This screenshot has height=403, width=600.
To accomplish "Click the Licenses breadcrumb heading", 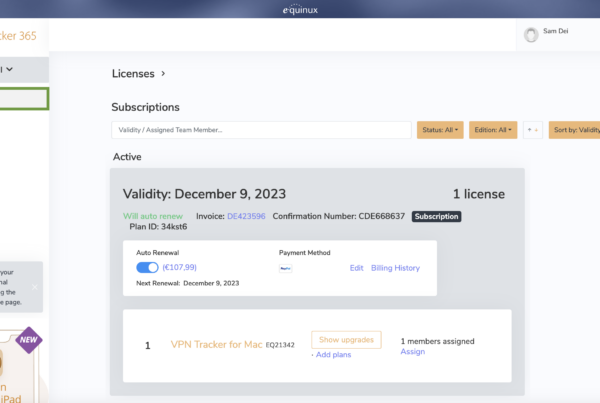I will click(x=133, y=73).
